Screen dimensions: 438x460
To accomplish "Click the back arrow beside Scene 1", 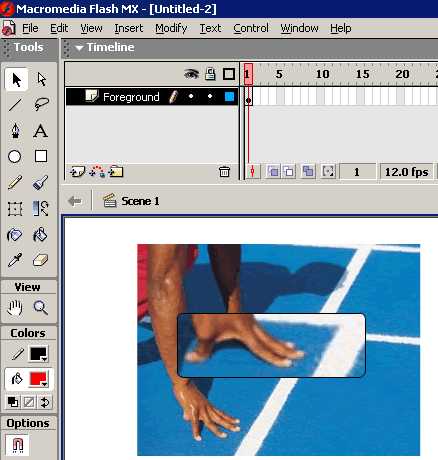I will tap(75, 201).
